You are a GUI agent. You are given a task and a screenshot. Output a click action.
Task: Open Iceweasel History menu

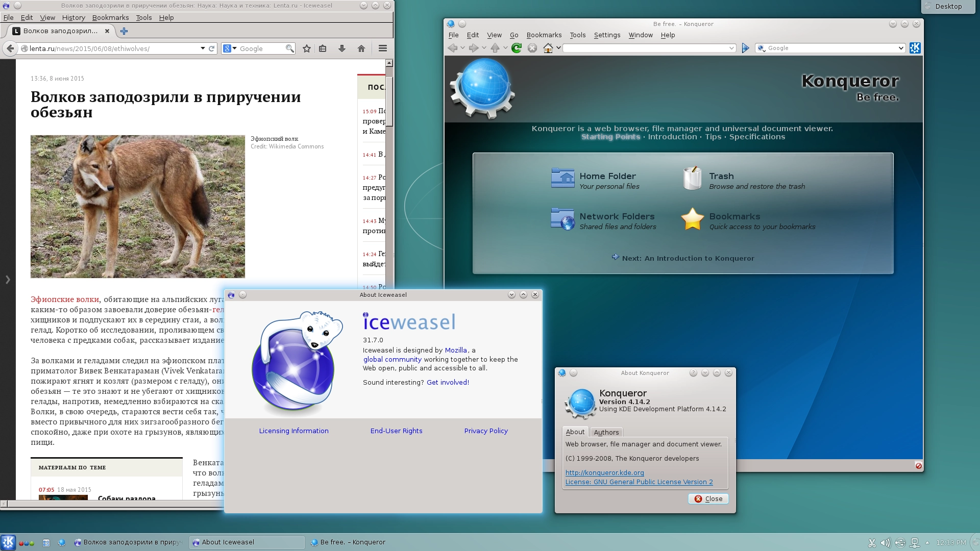point(73,17)
